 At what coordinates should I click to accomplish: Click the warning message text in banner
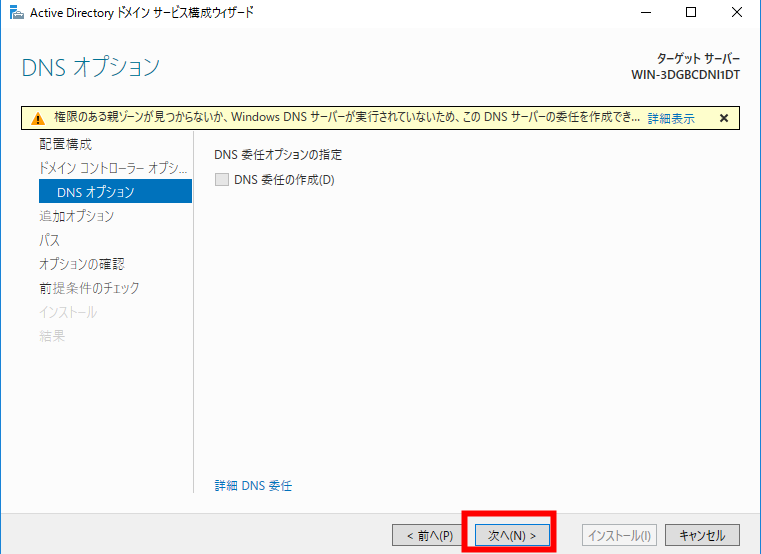click(x=347, y=118)
